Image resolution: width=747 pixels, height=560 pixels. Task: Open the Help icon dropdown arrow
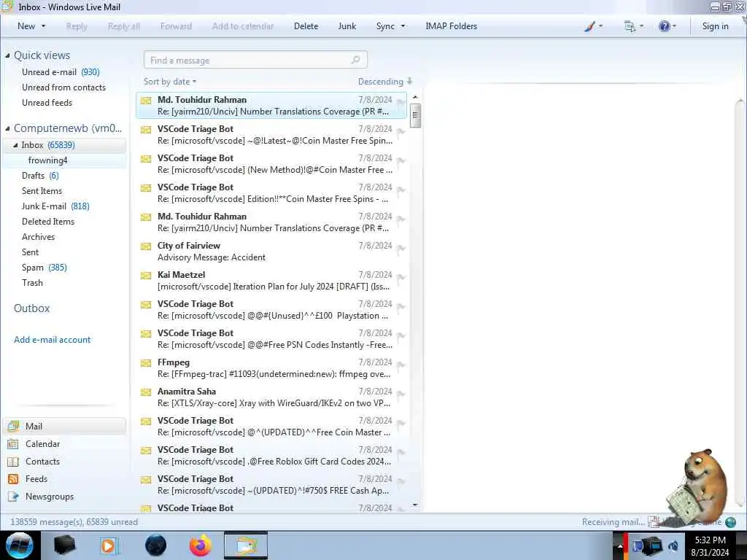coord(674,26)
